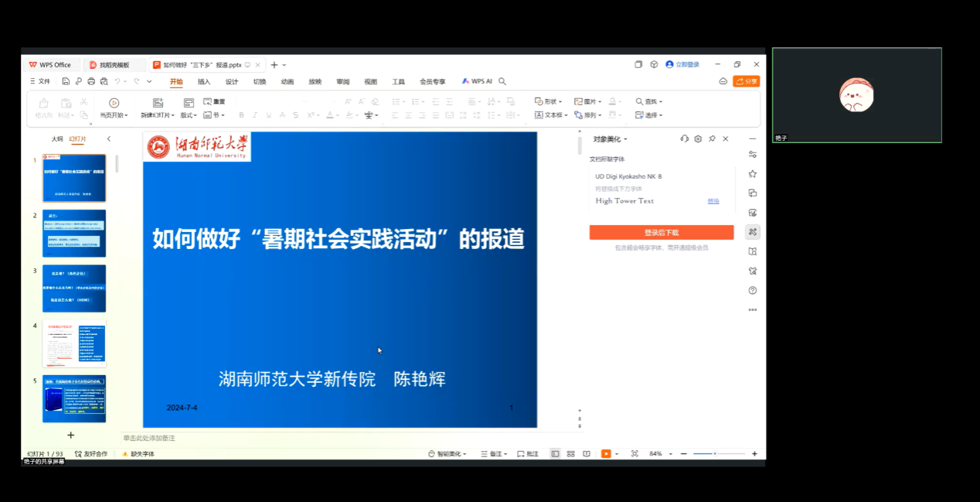Click the save icon in quick access toolbar

pyautogui.click(x=66, y=81)
